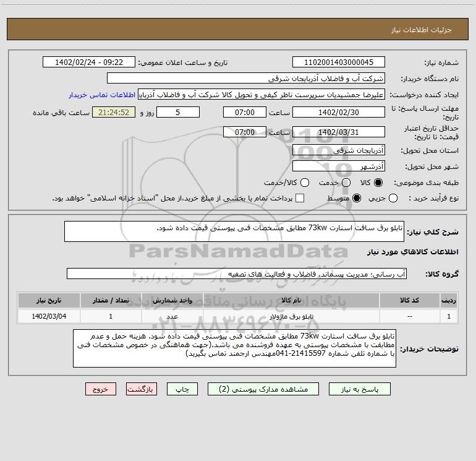Click the table cell تابلو برق ماژولار
This screenshot has height=461, width=476.
pos(291,316)
